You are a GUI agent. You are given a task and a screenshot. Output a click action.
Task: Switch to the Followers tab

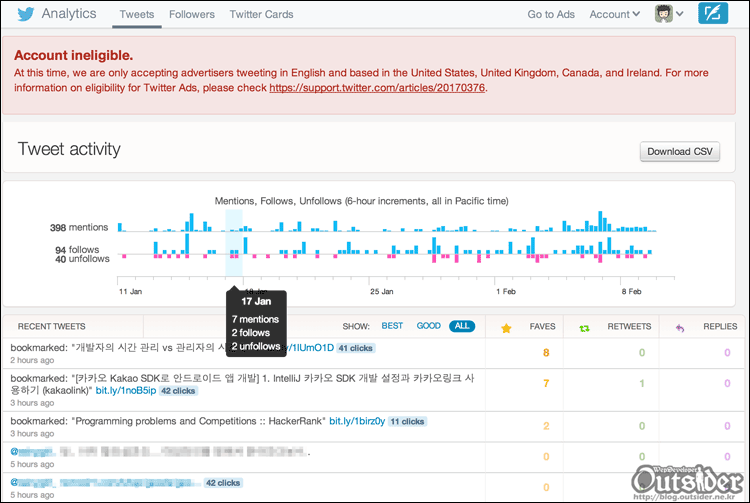[x=192, y=14]
